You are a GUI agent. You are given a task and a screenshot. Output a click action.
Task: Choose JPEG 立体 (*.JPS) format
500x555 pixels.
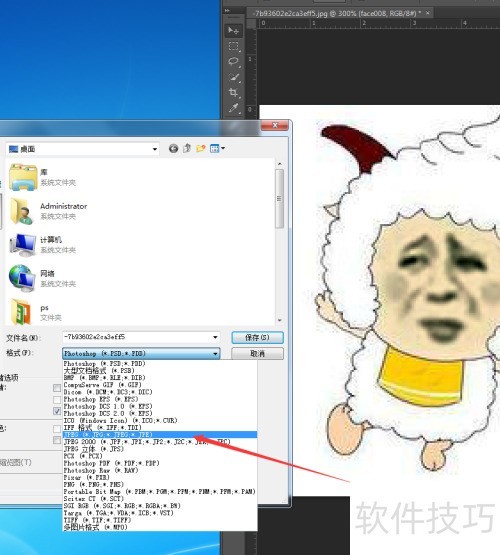click(160, 449)
